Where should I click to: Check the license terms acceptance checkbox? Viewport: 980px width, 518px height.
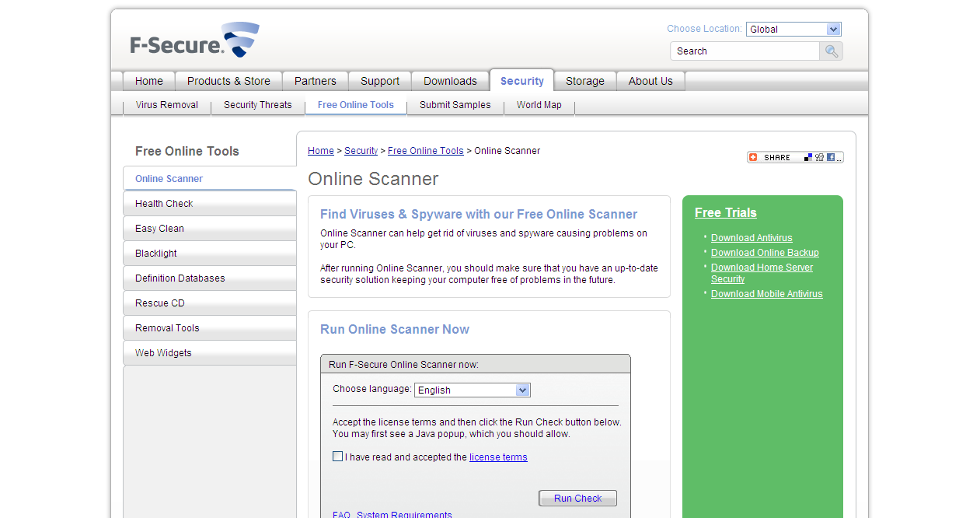(337, 457)
